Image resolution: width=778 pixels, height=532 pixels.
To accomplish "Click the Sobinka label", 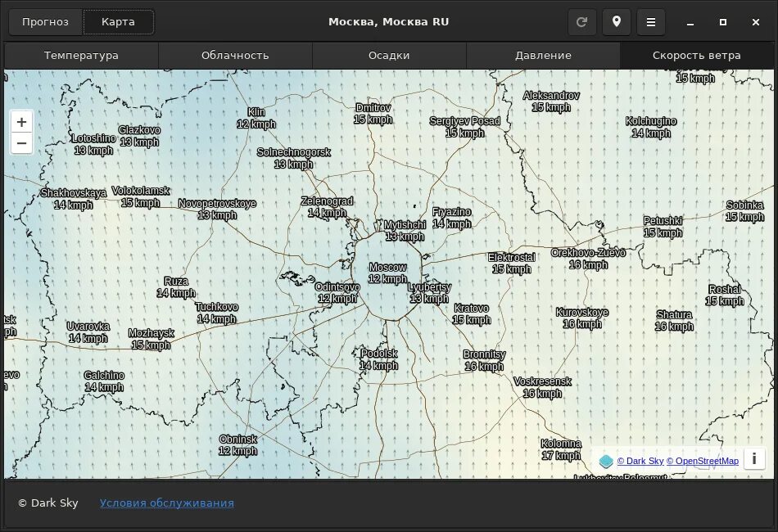I will point(744,210).
